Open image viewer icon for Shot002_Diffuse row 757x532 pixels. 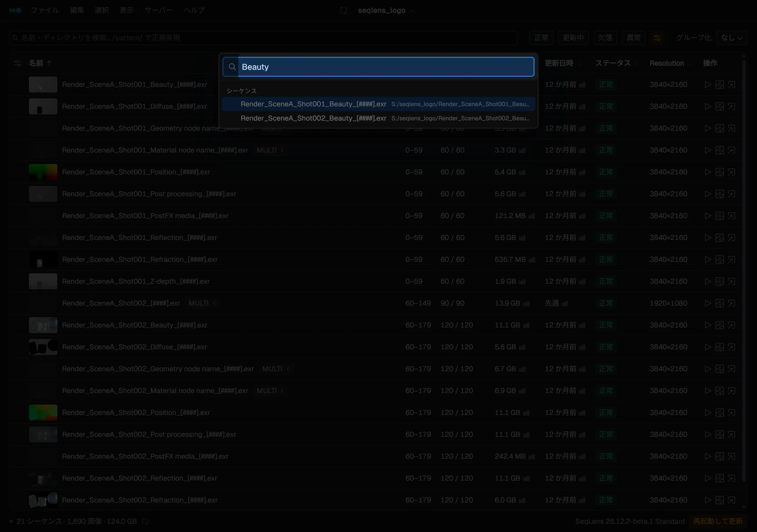click(719, 347)
